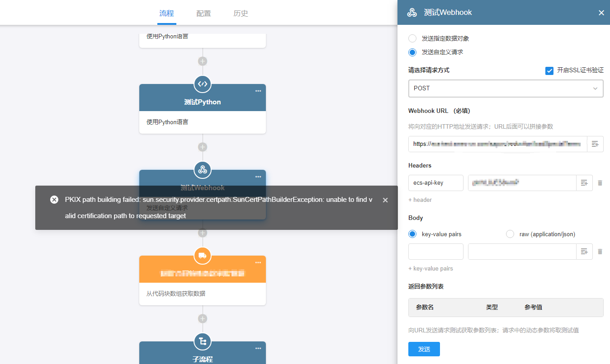The image size is (610, 364).
Task: Choose key-value pairs body format
Action: point(412,234)
